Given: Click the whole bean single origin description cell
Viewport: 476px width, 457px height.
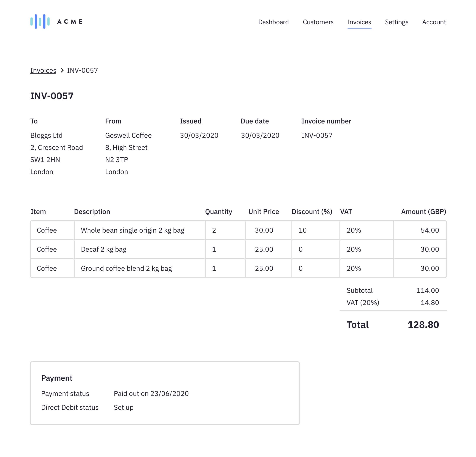Looking at the screenshot, I should point(133,230).
